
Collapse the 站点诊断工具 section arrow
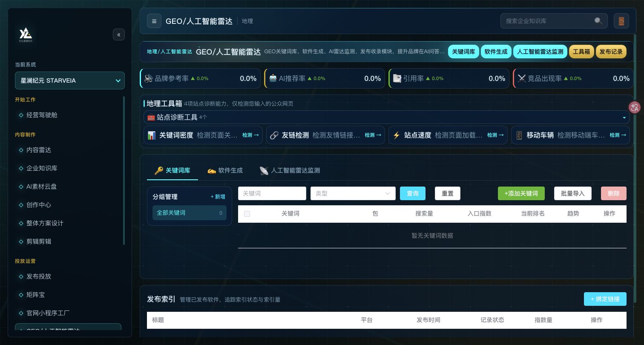pos(624,118)
